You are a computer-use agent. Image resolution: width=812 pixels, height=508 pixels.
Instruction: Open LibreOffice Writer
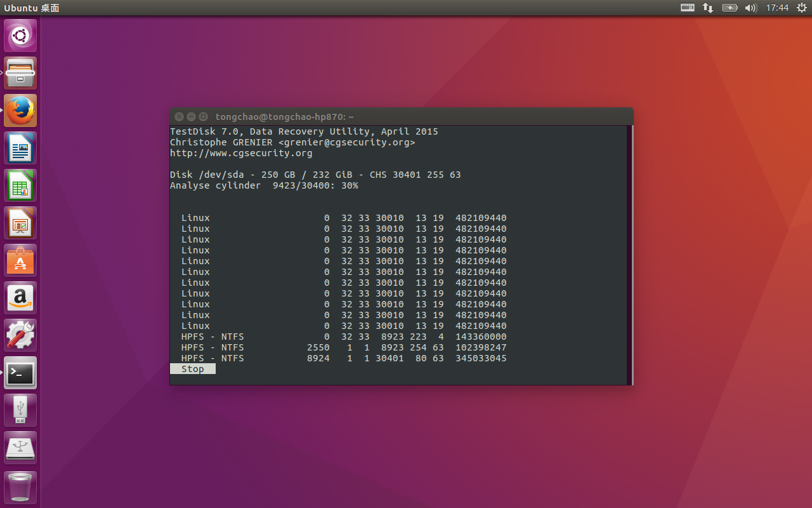tap(20, 148)
